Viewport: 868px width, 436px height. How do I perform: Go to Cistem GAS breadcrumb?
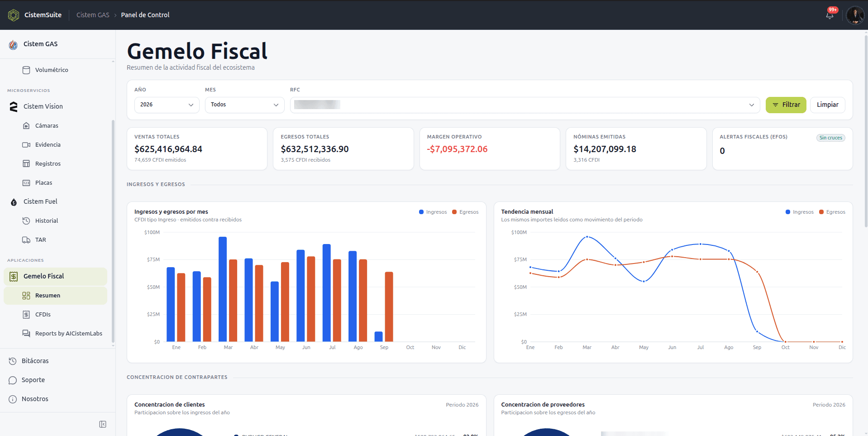click(x=93, y=15)
